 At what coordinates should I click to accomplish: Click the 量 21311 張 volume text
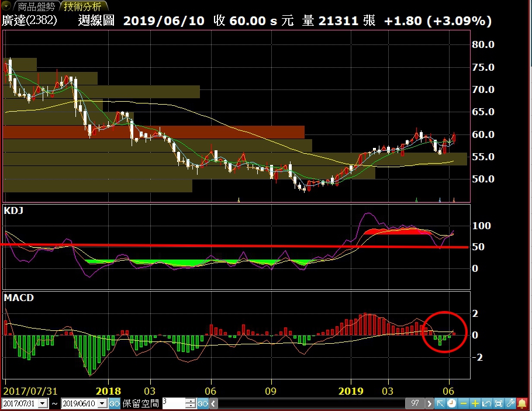click(338, 21)
